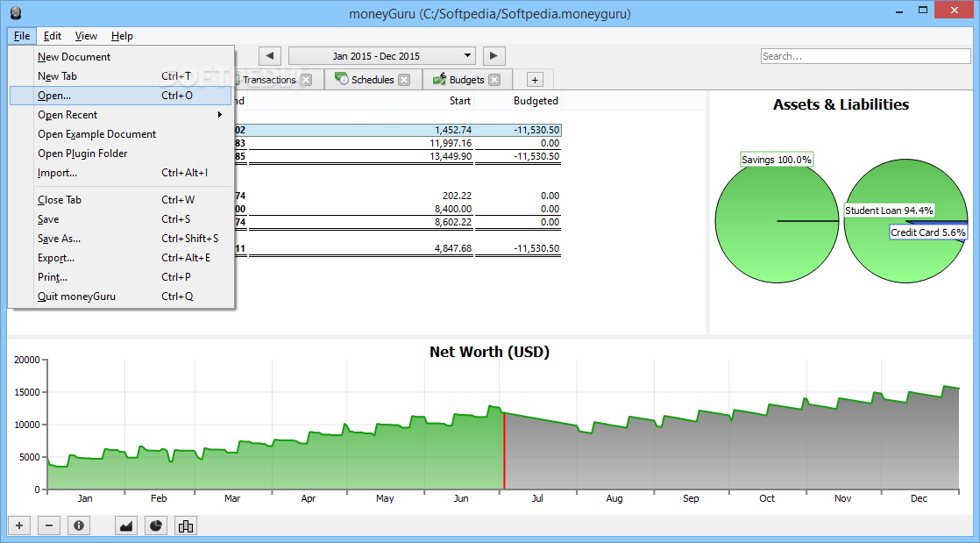Open the Help menu

[x=122, y=36]
